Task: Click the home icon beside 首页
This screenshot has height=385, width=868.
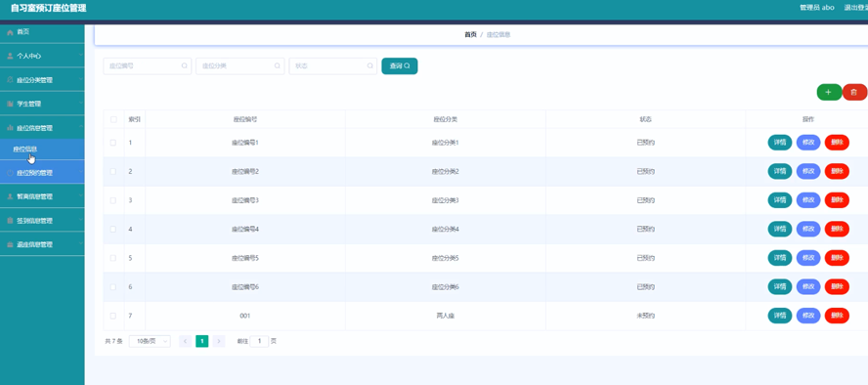Action: [x=10, y=32]
